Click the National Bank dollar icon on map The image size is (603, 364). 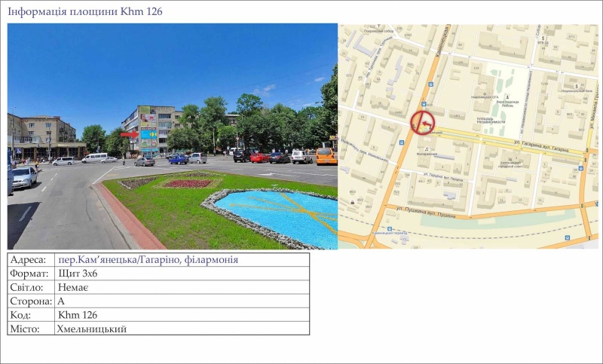click(577, 87)
